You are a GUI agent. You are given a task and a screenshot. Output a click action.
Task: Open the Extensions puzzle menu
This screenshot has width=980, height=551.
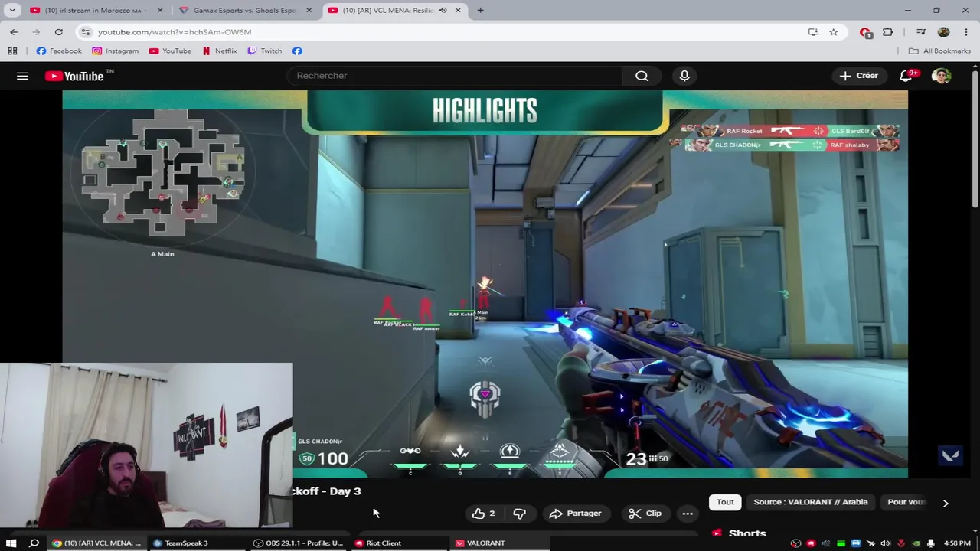point(887,32)
